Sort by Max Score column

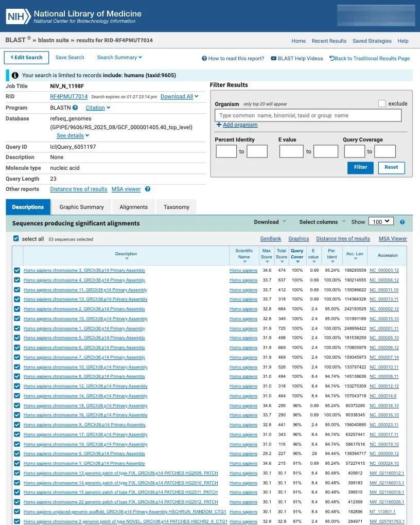pos(267,261)
